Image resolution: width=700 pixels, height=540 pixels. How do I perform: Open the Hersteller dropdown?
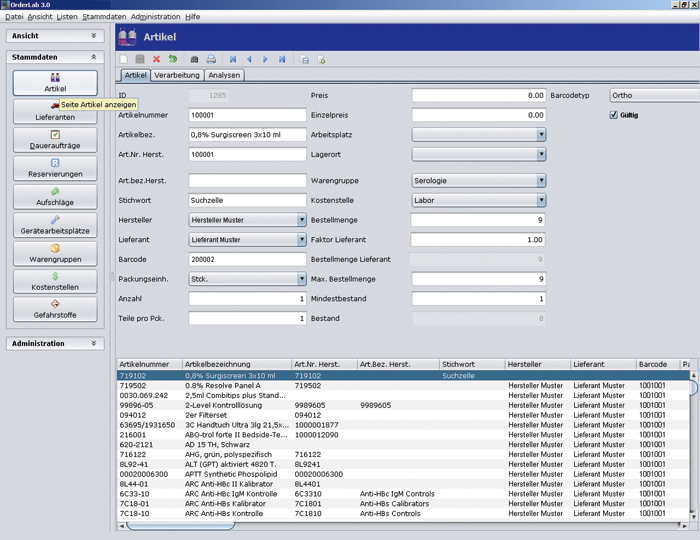tap(301, 220)
